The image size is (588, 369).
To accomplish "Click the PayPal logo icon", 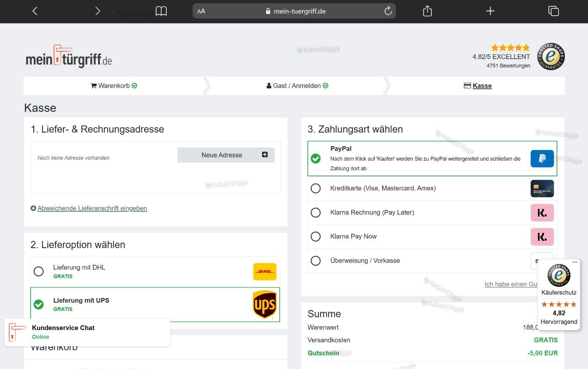I will (542, 158).
